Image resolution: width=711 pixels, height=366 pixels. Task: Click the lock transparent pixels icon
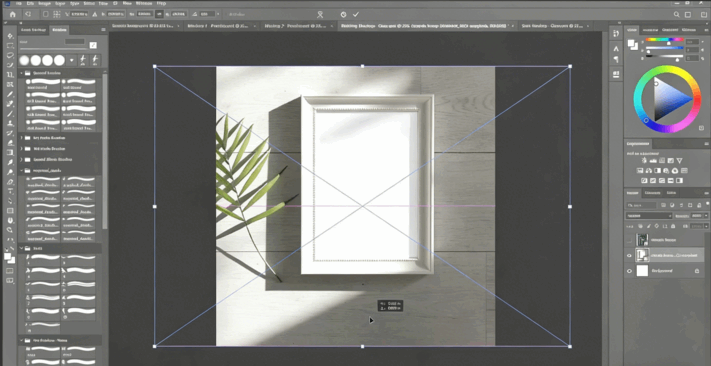tap(641, 225)
